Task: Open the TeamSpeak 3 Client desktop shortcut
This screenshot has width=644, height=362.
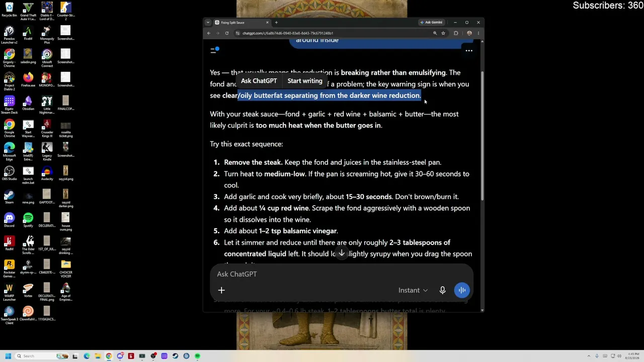Action: [9, 315]
